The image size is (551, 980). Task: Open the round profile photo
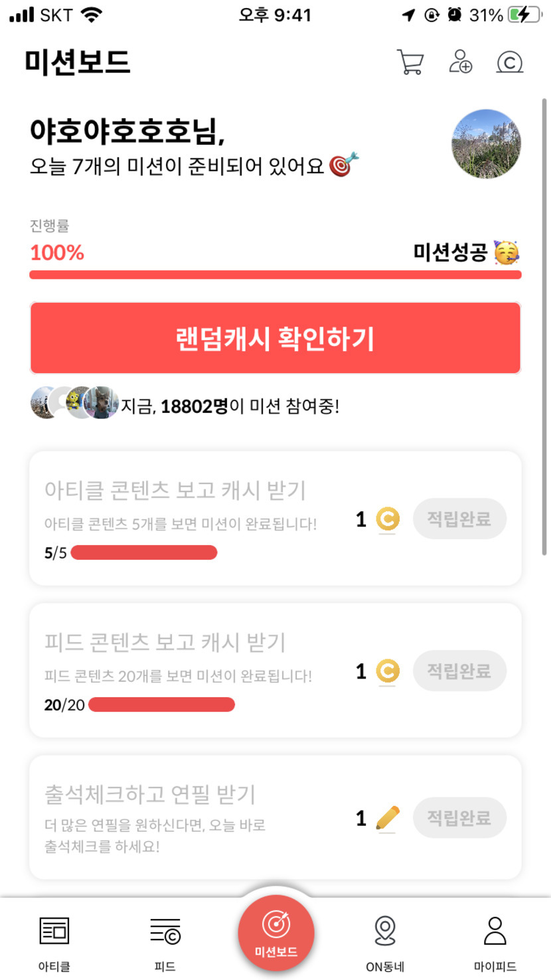coord(486,144)
